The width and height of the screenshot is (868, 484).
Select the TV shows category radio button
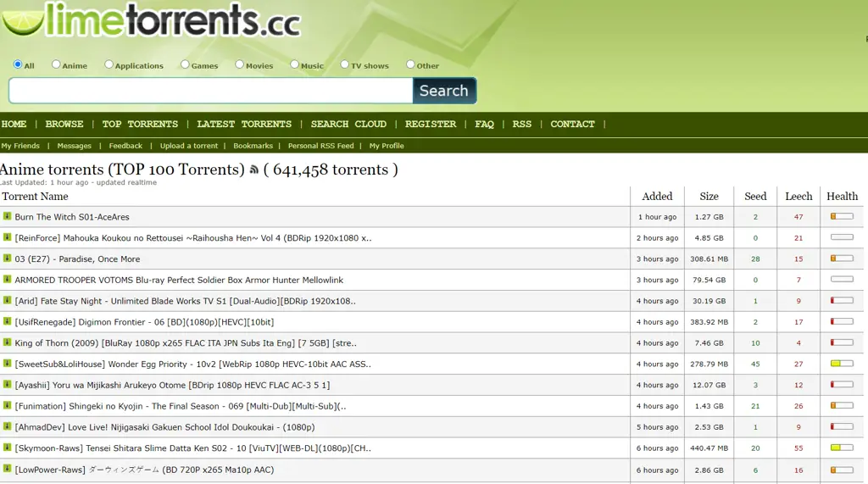pyautogui.click(x=344, y=64)
